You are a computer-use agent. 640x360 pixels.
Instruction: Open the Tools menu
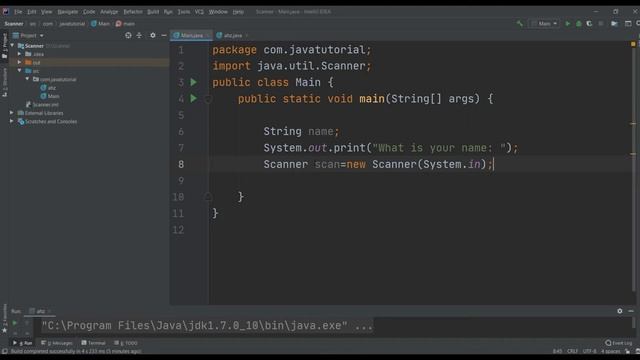[x=183, y=12]
